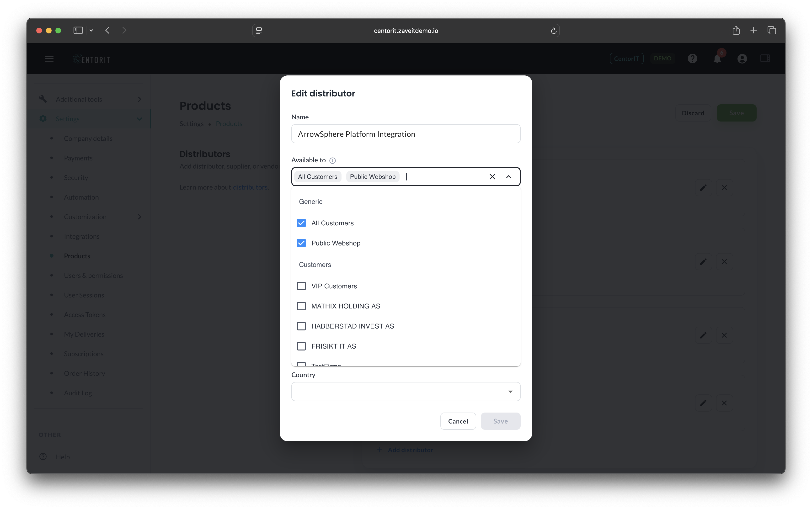Click the info icon next to Available to
812x509 pixels.
[332, 161]
